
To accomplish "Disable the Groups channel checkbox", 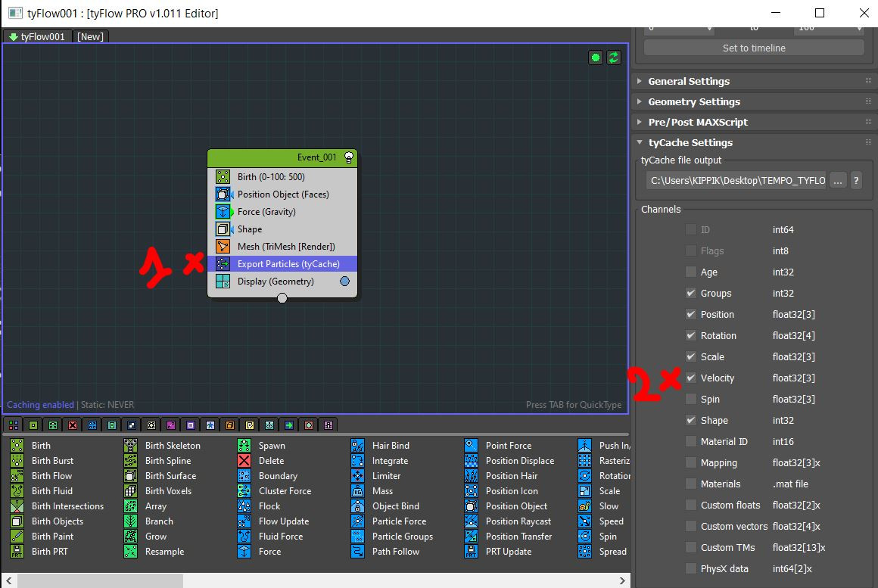I will point(691,293).
